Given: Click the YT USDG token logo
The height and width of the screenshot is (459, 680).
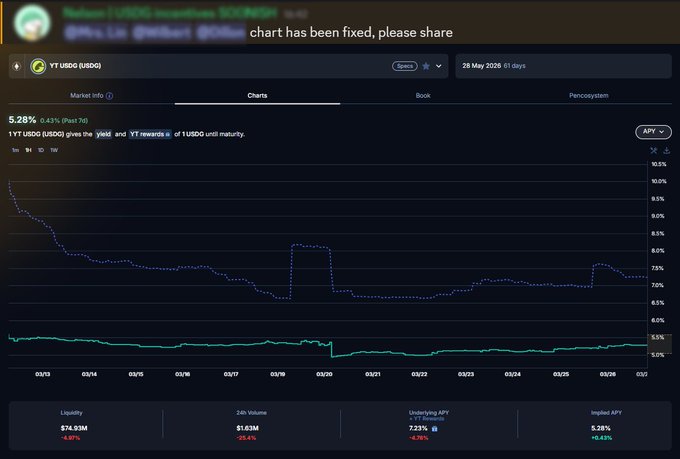Looking at the screenshot, I should click(39, 66).
